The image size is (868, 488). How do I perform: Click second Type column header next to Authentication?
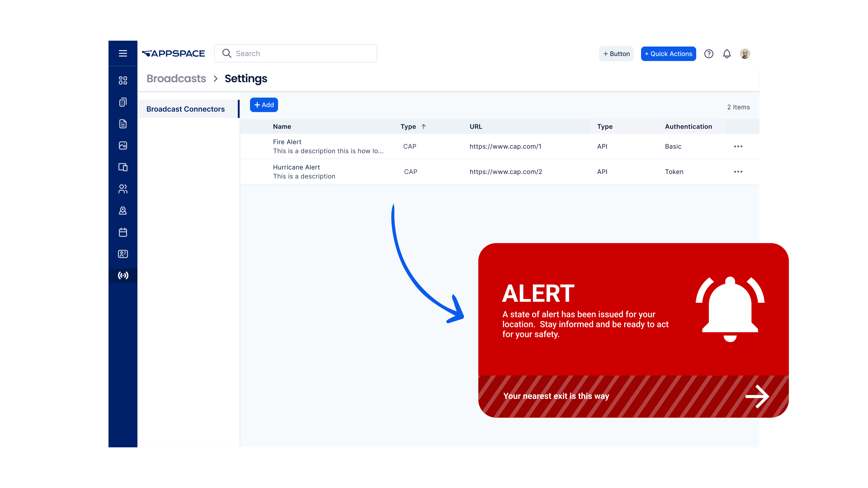[x=605, y=127]
